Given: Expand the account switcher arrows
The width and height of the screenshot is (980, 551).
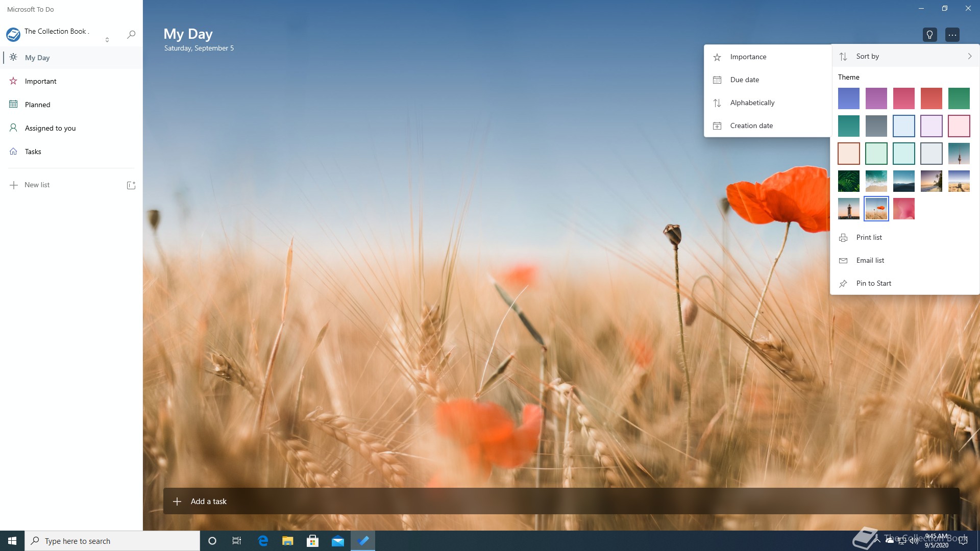Looking at the screenshot, I should pos(107,40).
